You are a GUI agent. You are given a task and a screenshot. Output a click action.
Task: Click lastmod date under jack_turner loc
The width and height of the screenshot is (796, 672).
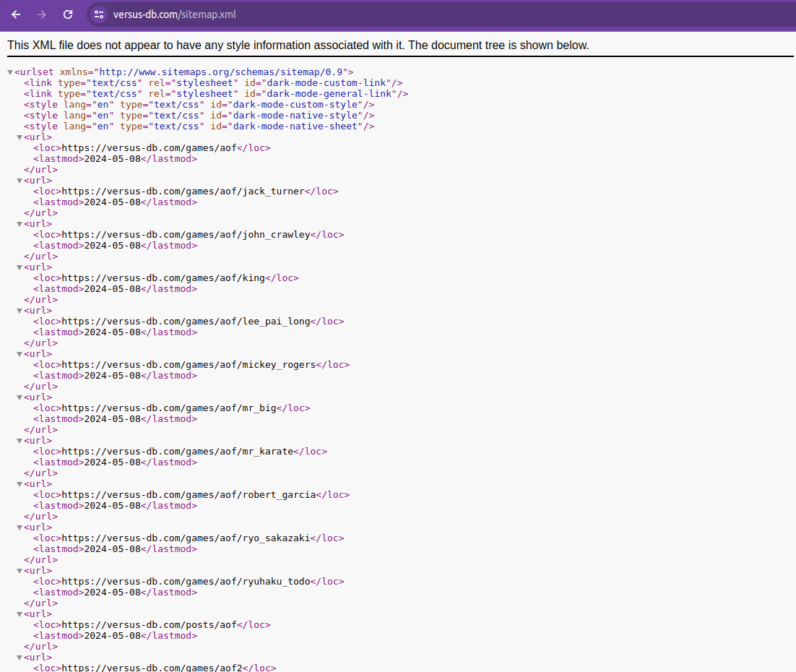pos(112,202)
